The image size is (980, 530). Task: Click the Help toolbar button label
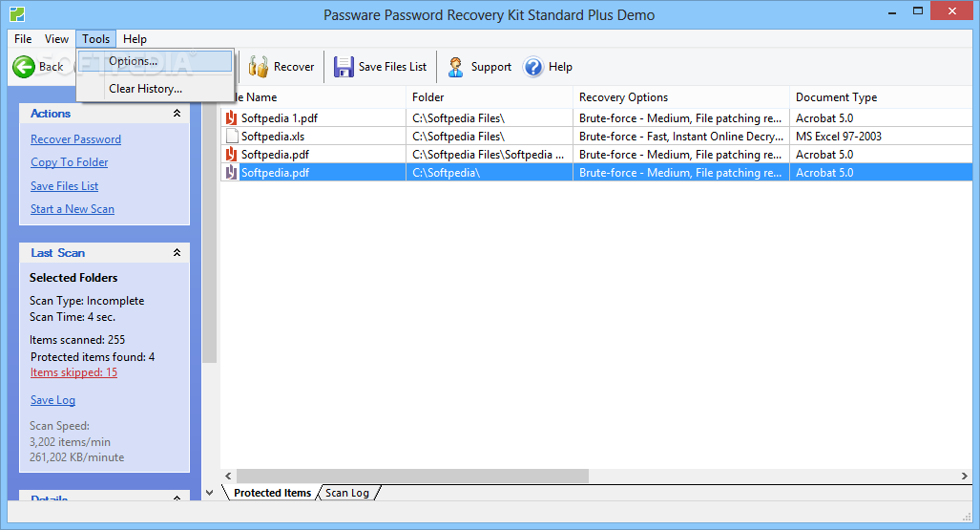point(560,66)
